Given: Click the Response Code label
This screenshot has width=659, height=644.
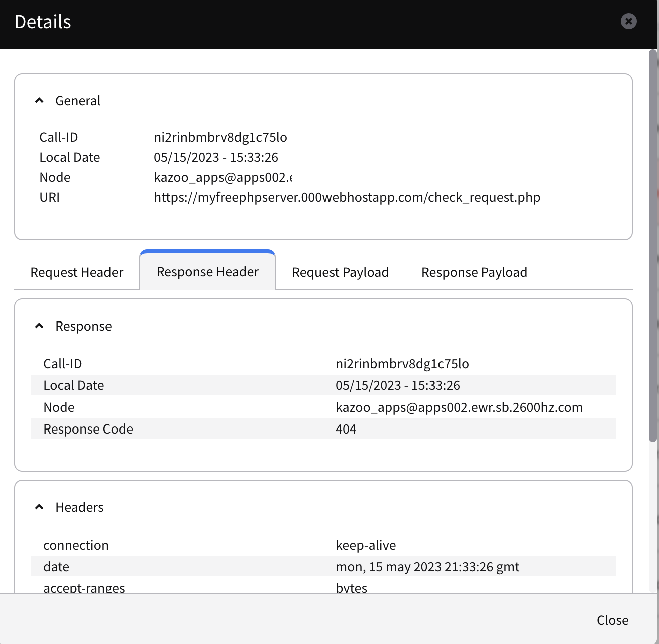Looking at the screenshot, I should [88, 429].
